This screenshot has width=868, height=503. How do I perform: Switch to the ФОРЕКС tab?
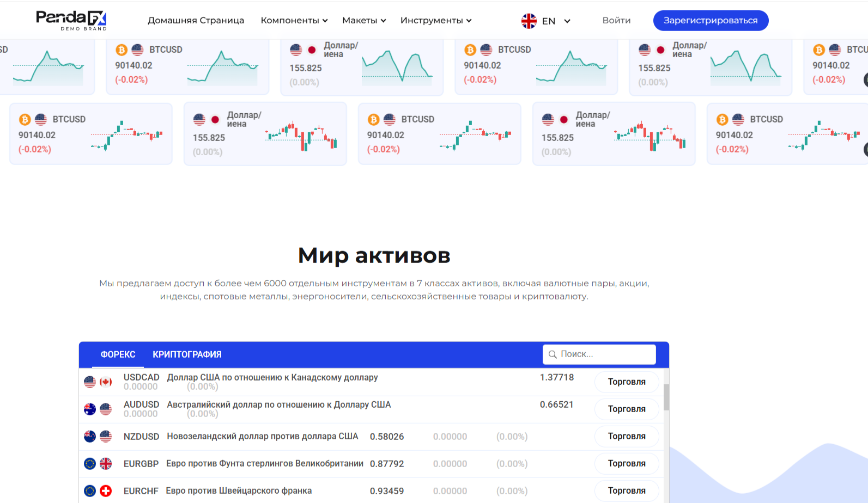tap(118, 354)
